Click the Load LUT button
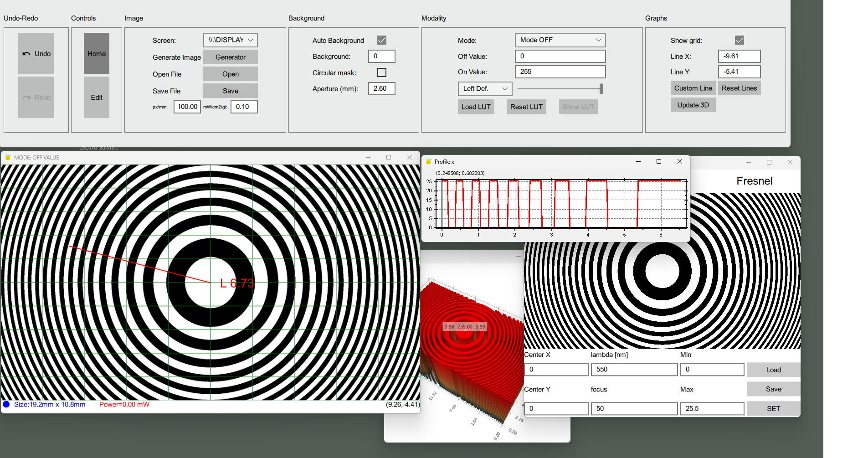Screen dimensions: 868x458 point(476,107)
